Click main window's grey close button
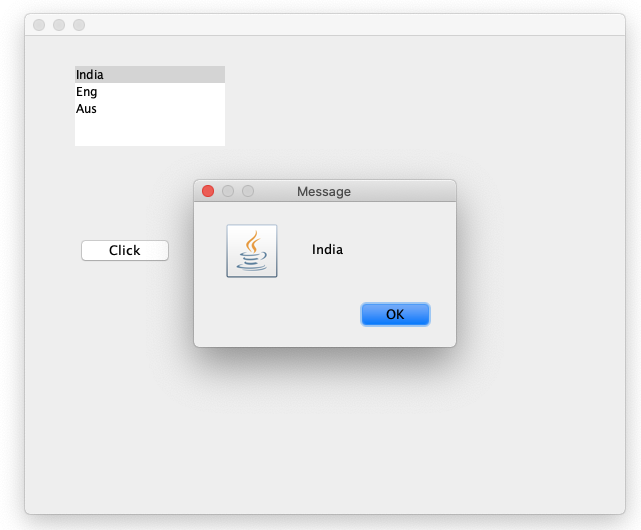Viewport: 641px width, 530px height. click(39, 25)
